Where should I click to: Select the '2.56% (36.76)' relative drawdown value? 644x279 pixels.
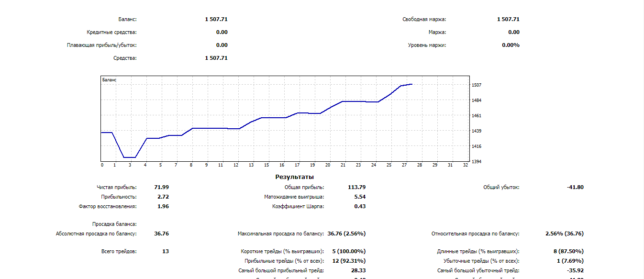(565, 234)
